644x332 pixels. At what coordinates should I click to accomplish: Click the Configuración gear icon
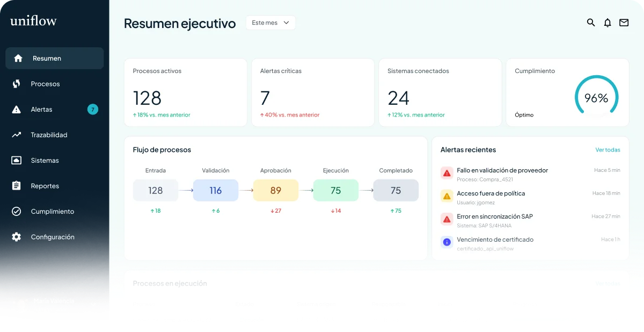click(x=17, y=237)
